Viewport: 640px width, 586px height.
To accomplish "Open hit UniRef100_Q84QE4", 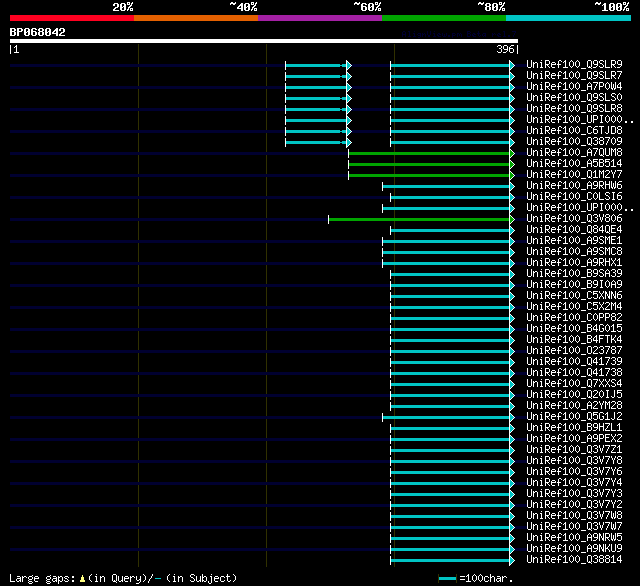I will [x=574, y=230].
